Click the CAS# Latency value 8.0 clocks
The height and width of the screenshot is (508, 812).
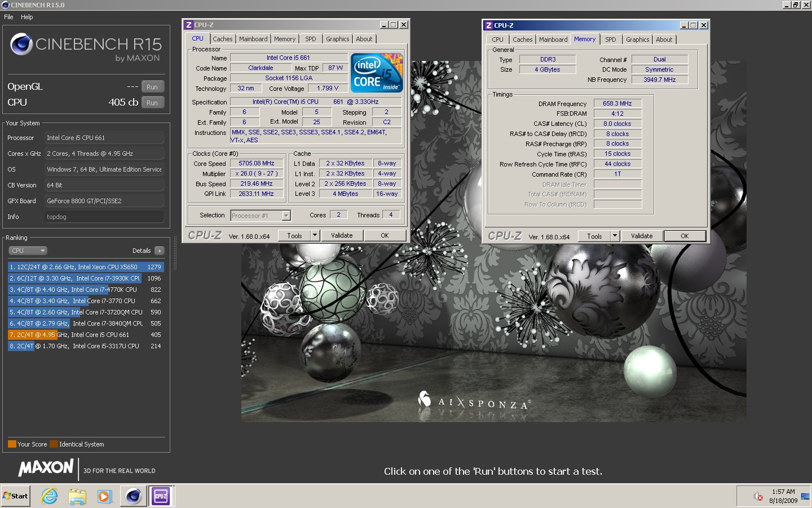(x=617, y=124)
